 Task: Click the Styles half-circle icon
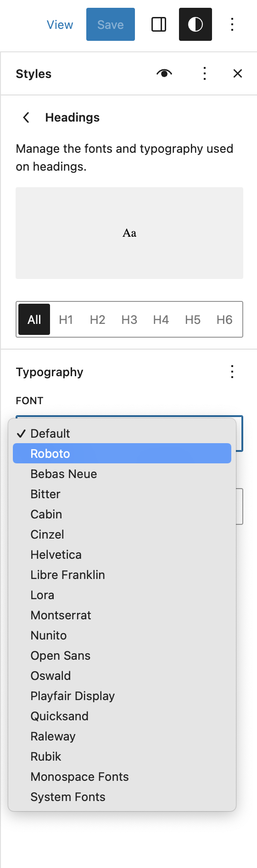point(196,24)
